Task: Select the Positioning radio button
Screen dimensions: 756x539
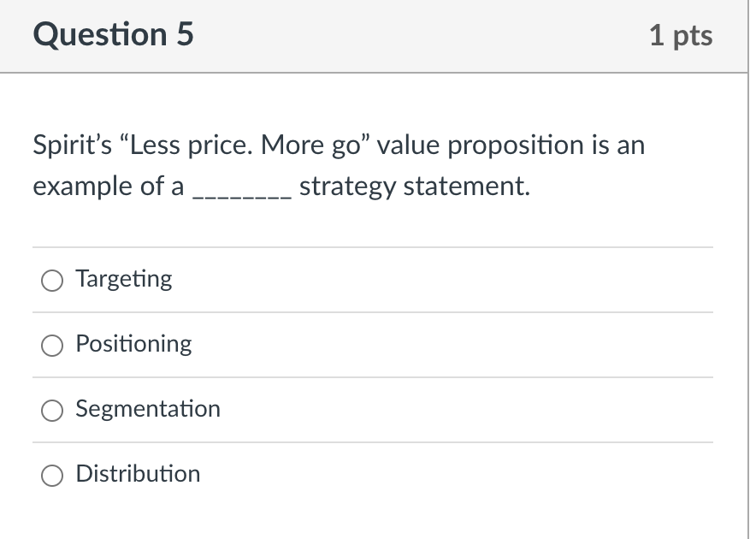Action: [x=52, y=345]
